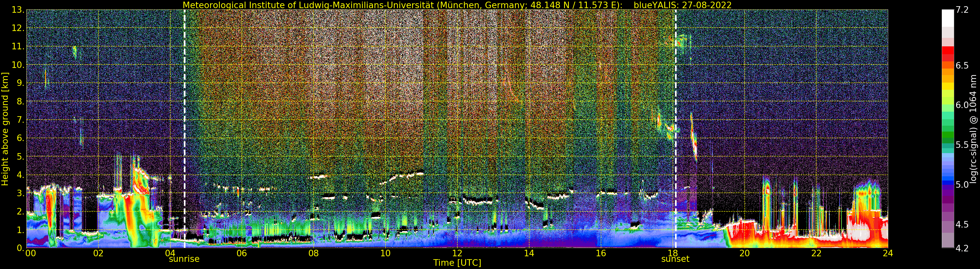Image resolution: width=980 pixels, height=269 pixels.
Task: Click the time tick label 20
Action: click(x=744, y=253)
